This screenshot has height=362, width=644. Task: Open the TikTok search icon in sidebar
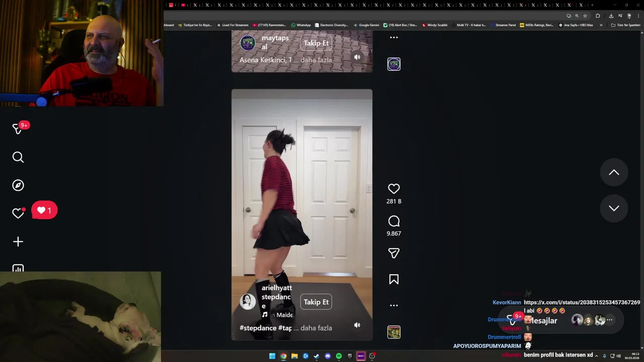click(x=18, y=157)
